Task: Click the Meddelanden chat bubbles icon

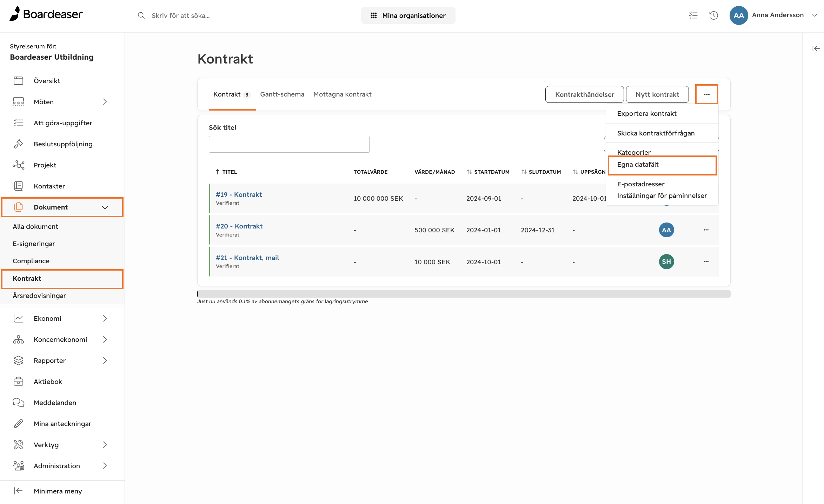Action: (x=19, y=403)
